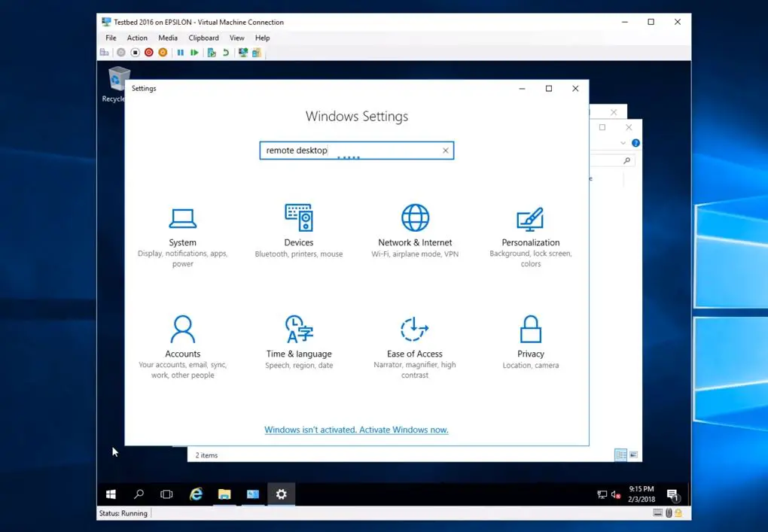Click the Ctrl+Alt+Del toolbar icon

click(105, 53)
